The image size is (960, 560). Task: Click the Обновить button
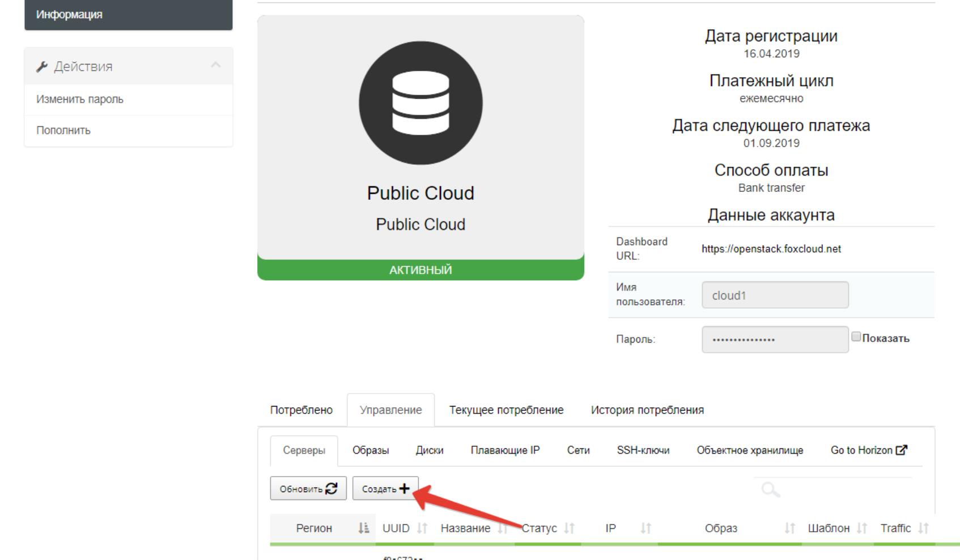[308, 489]
